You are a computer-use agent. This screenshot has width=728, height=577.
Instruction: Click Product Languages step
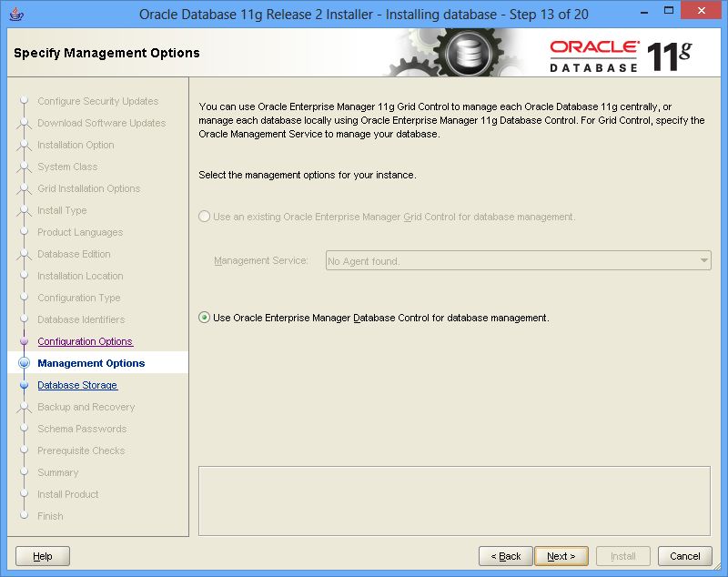[80, 232]
